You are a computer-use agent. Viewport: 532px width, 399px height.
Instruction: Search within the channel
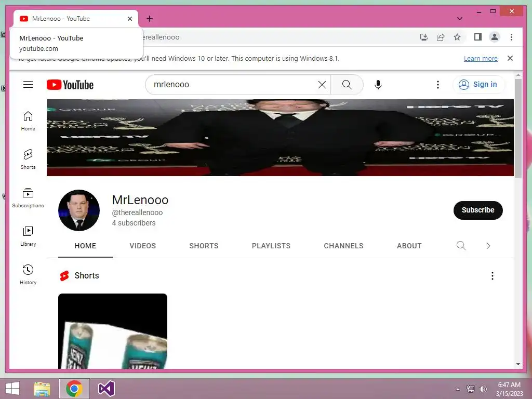(x=461, y=246)
